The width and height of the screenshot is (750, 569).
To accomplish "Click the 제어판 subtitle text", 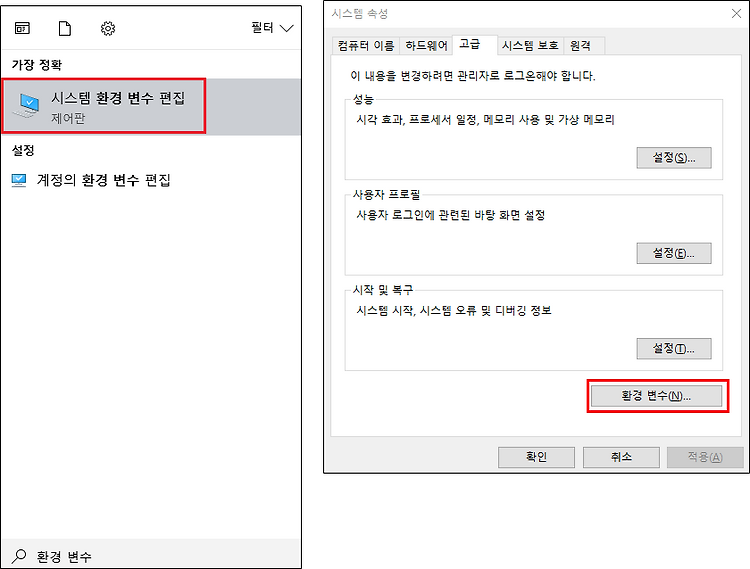I will 68,118.
